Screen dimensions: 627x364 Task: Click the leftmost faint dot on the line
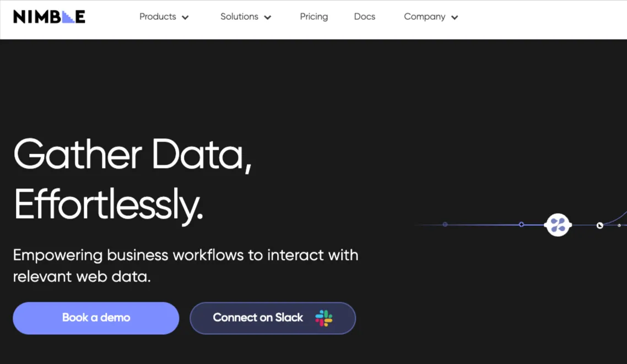coord(445,225)
